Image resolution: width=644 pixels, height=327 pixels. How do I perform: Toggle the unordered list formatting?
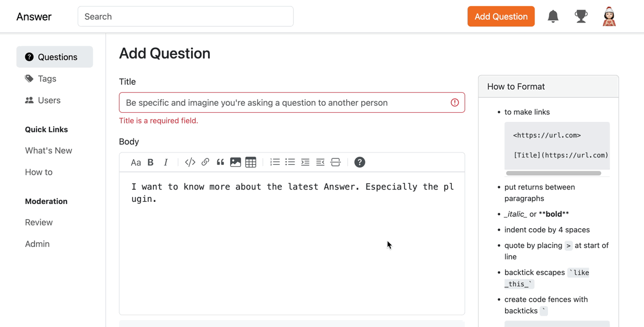pyautogui.click(x=290, y=162)
